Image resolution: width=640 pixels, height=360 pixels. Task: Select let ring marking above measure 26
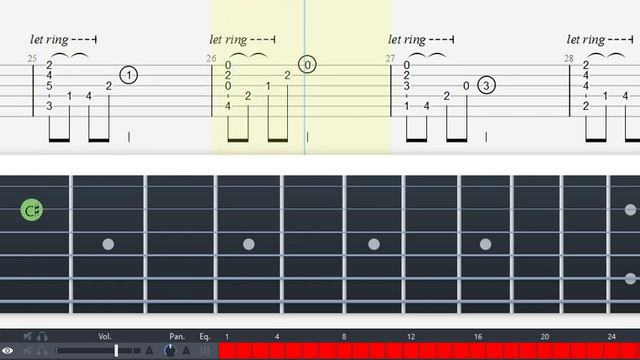[x=242, y=40]
